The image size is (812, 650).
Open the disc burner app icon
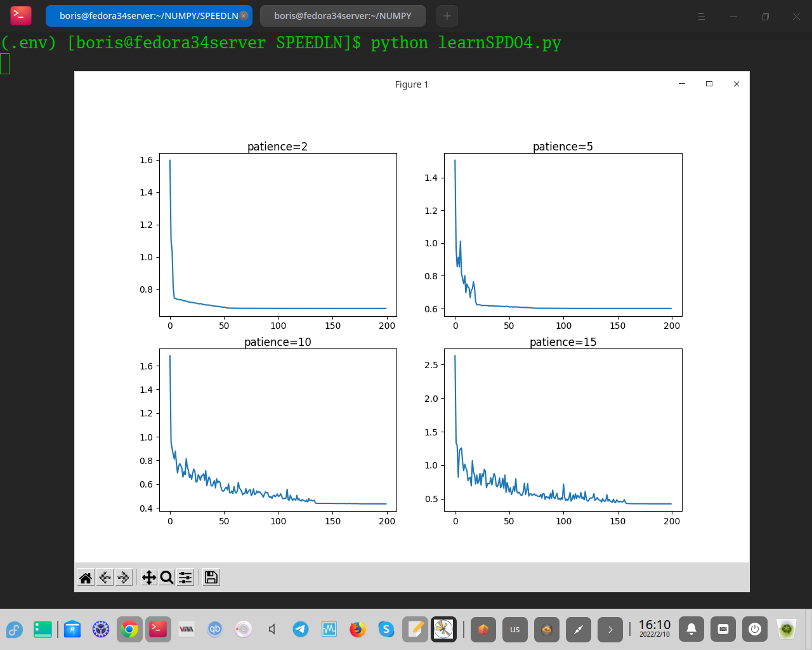244,629
